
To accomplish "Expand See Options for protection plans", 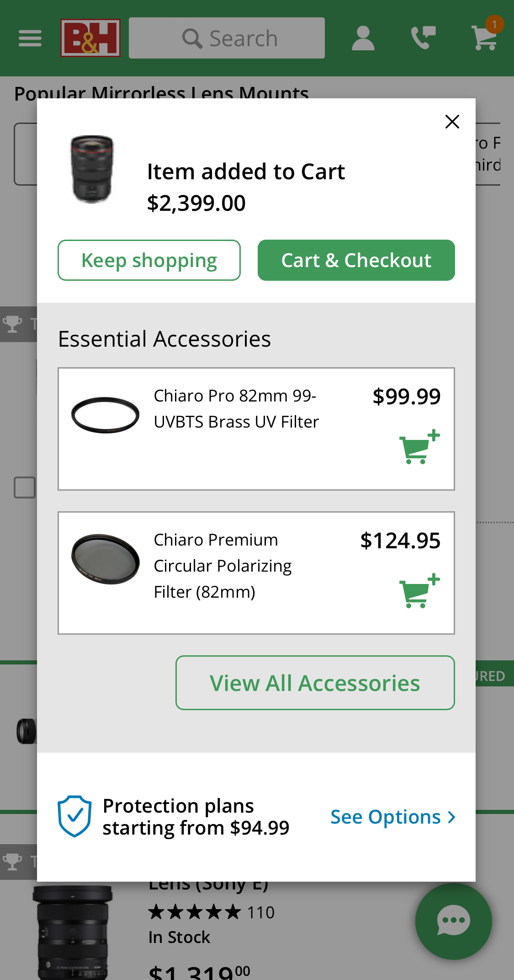I will click(392, 817).
